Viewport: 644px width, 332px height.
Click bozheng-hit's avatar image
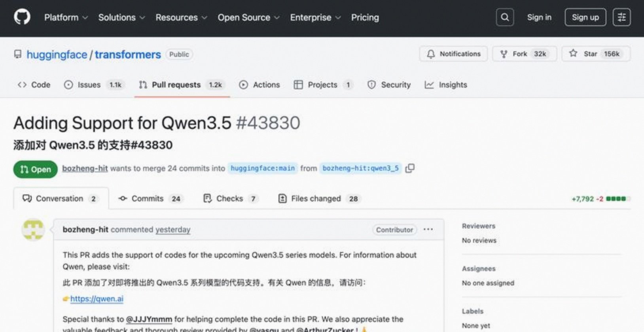click(x=33, y=230)
